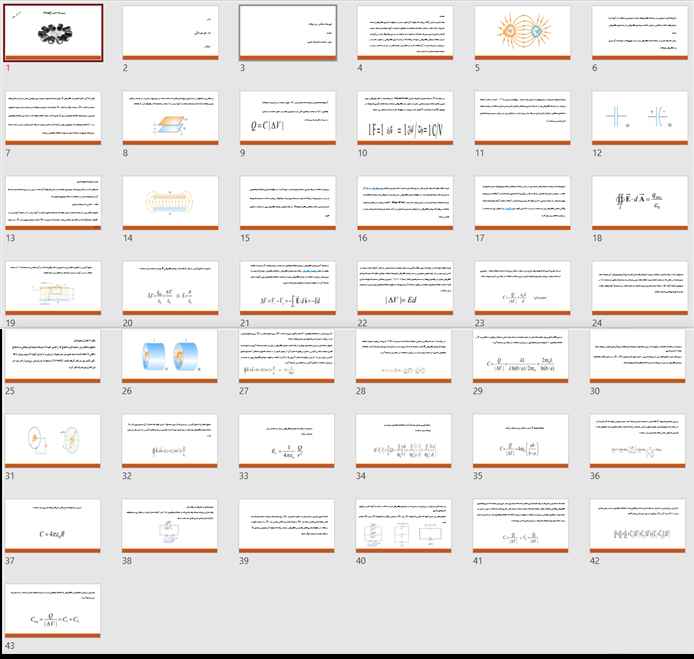Select slide 1 with capacitors photo
694x659 pixels.
pos(52,32)
